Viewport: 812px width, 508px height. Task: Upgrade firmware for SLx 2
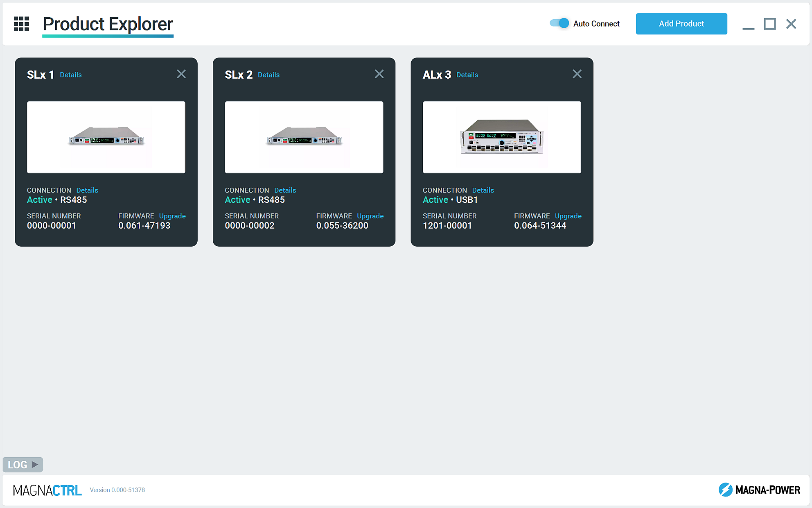[370, 216]
